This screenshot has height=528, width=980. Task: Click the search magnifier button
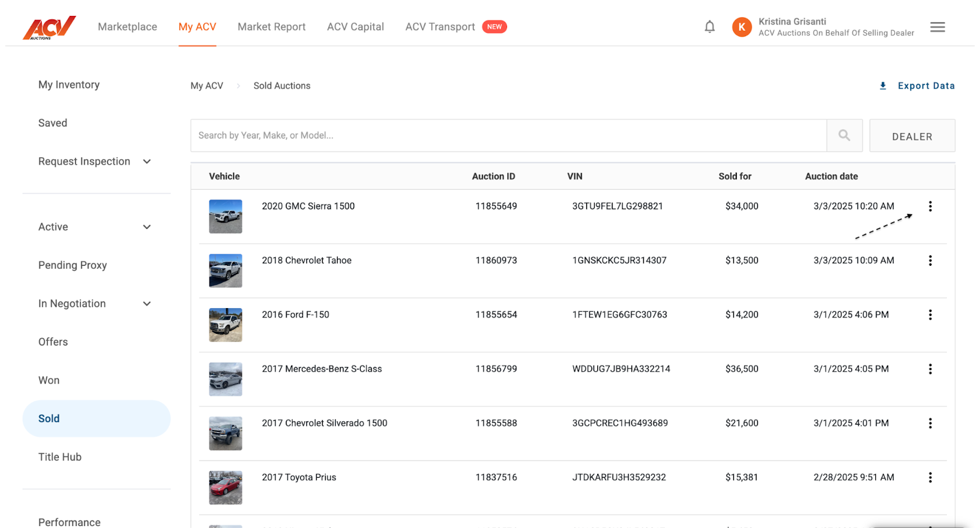(x=844, y=135)
